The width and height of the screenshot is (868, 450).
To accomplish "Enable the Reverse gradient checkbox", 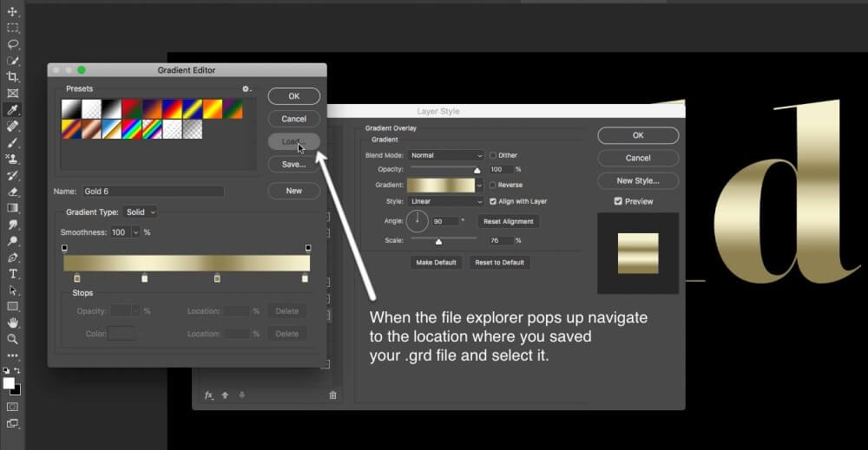I will coord(493,185).
